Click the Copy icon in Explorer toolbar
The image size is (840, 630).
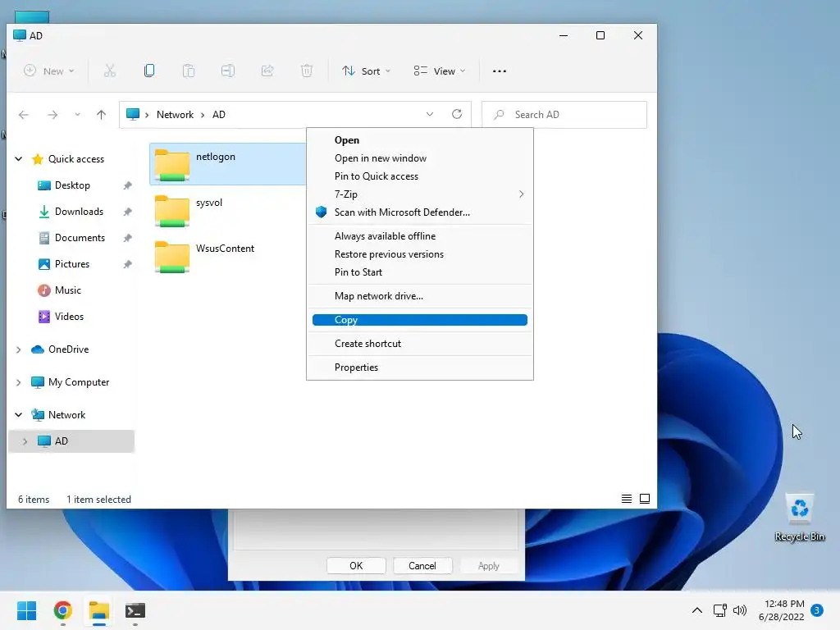point(149,71)
